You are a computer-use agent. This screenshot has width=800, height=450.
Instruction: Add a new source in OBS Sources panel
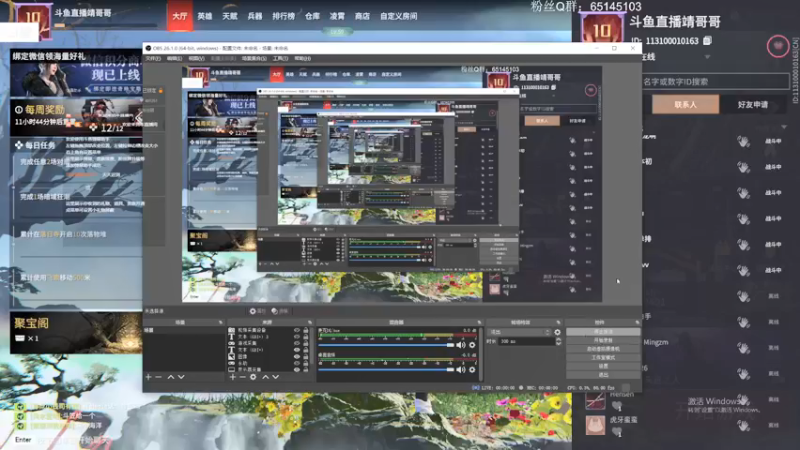[233, 377]
